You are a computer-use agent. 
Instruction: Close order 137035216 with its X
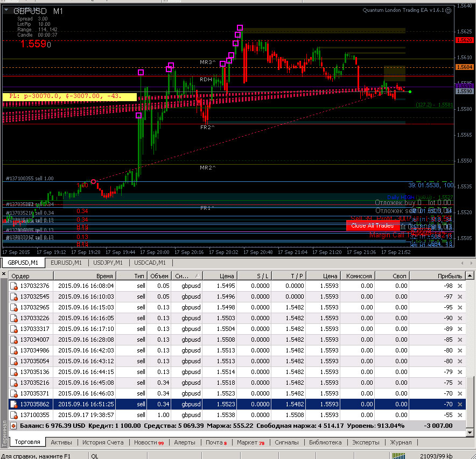460,383
